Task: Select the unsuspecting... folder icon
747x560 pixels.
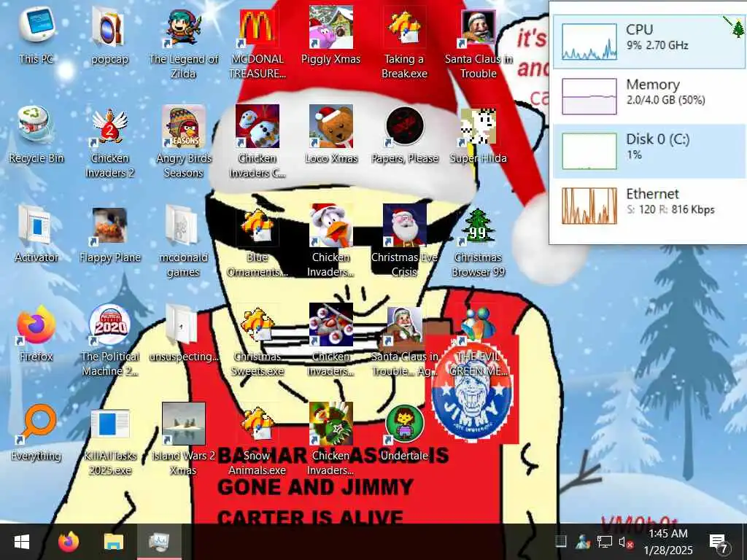Action: pos(183,333)
